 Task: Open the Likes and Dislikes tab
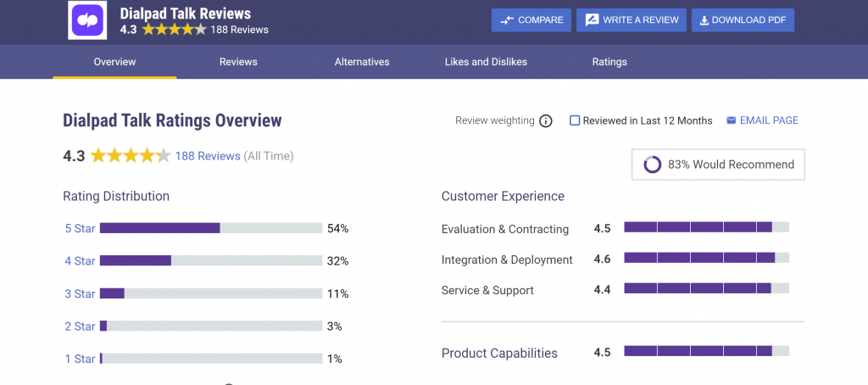click(486, 62)
